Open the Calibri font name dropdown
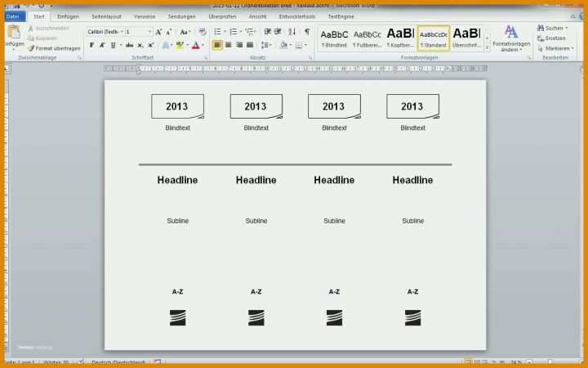The width and height of the screenshot is (588, 368). [122, 32]
